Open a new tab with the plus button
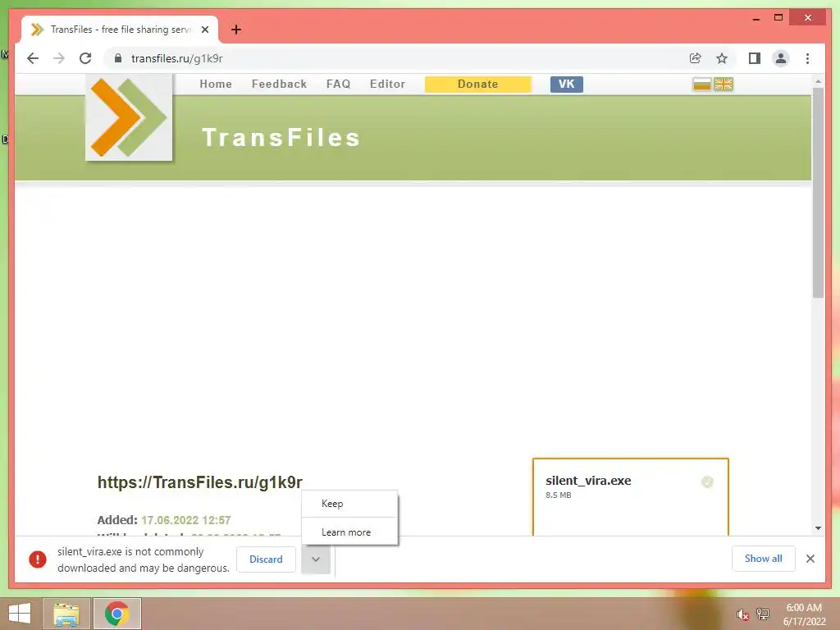Screen dimensions: 840x630 (x=236, y=30)
